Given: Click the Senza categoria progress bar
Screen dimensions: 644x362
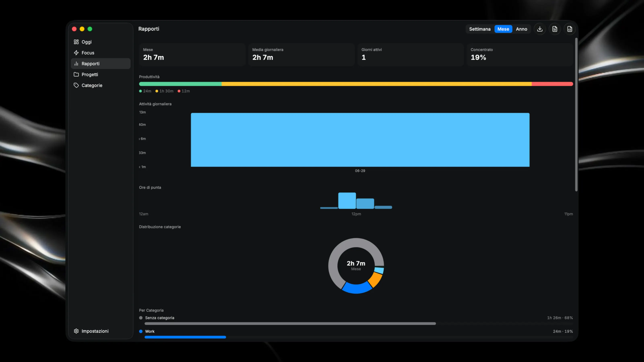Looking at the screenshot, I should [x=290, y=324].
